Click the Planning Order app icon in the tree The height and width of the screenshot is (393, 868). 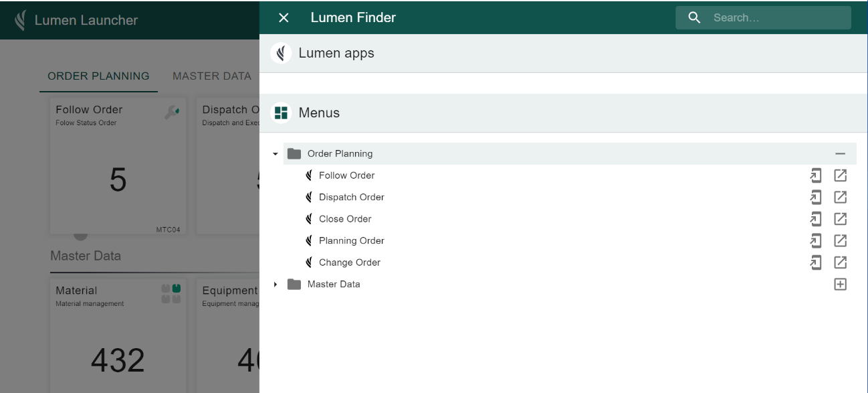[x=309, y=241]
